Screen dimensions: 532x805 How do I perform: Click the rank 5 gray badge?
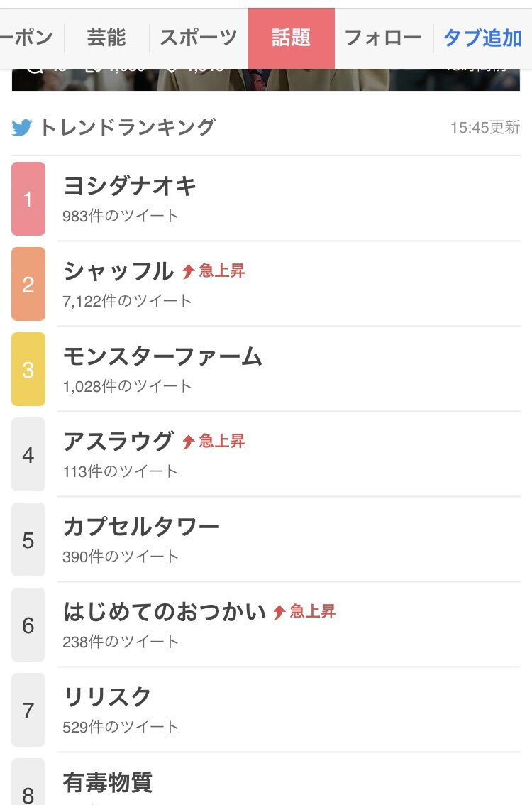tap(28, 540)
